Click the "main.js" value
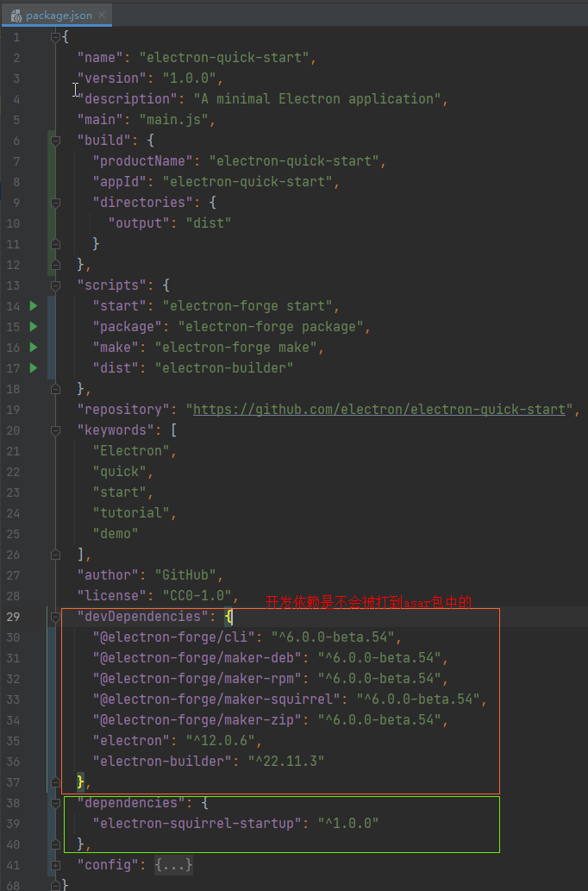This screenshot has width=588, height=891. pyautogui.click(x=174, y=119)
